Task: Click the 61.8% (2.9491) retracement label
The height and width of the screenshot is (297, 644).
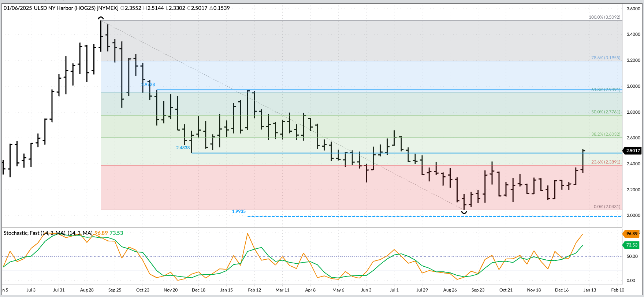Action: tap(606, 90)
